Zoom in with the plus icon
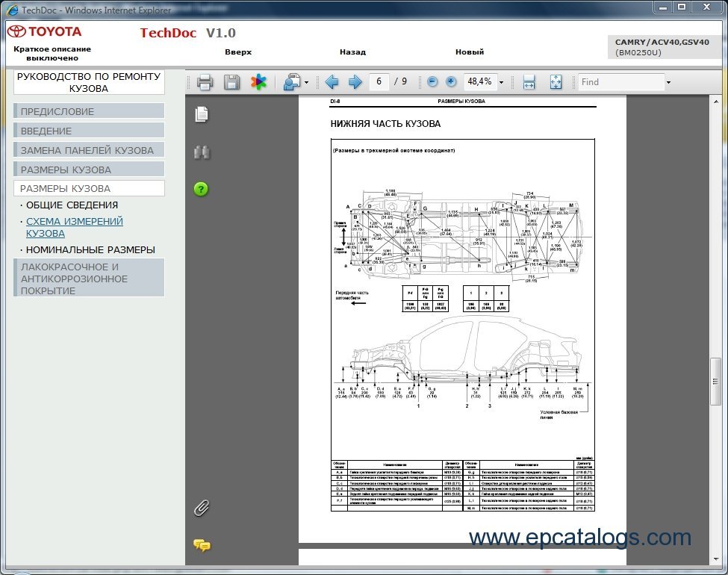The image size is (728, 575). (451, 81)
